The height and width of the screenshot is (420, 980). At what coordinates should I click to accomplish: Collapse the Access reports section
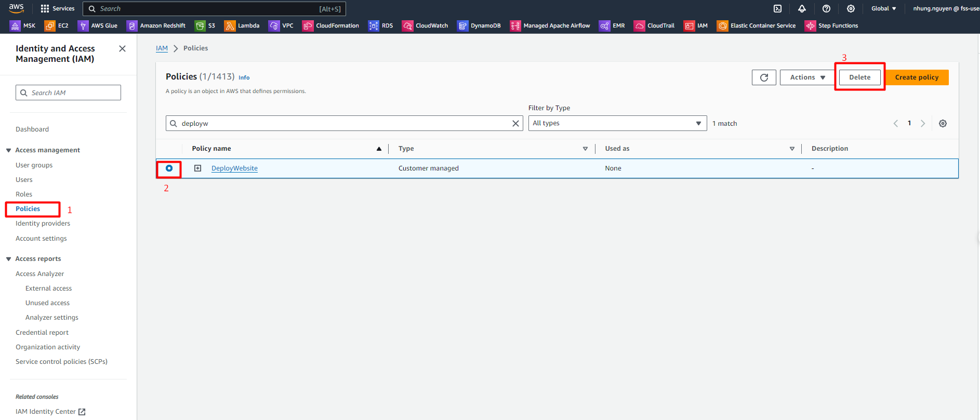point(8,259)
